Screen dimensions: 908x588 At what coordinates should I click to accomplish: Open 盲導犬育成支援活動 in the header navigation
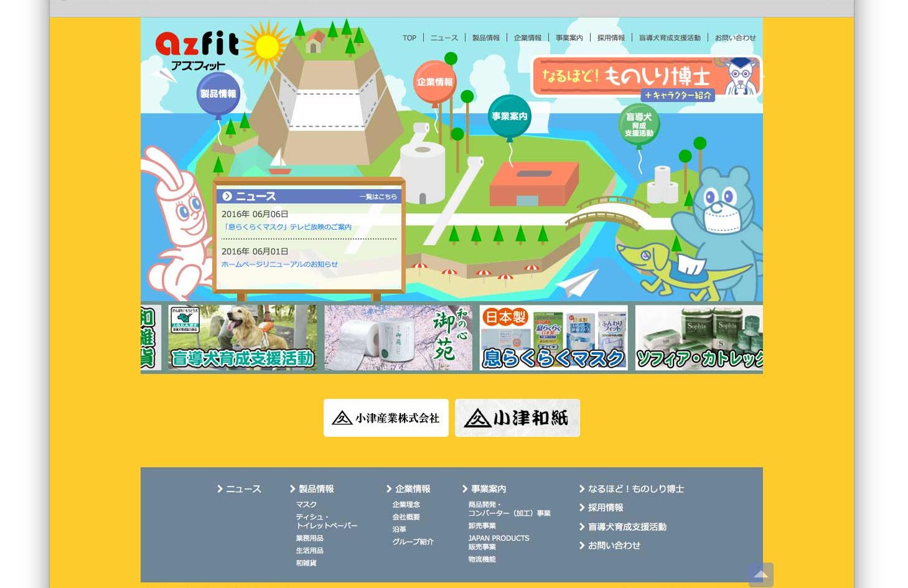tap(670, 38)
